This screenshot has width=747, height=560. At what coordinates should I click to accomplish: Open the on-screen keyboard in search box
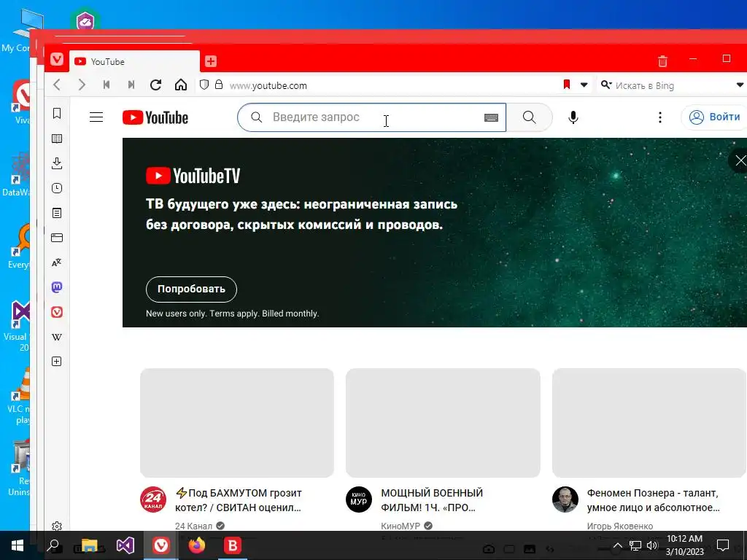[x=491, y=117]
